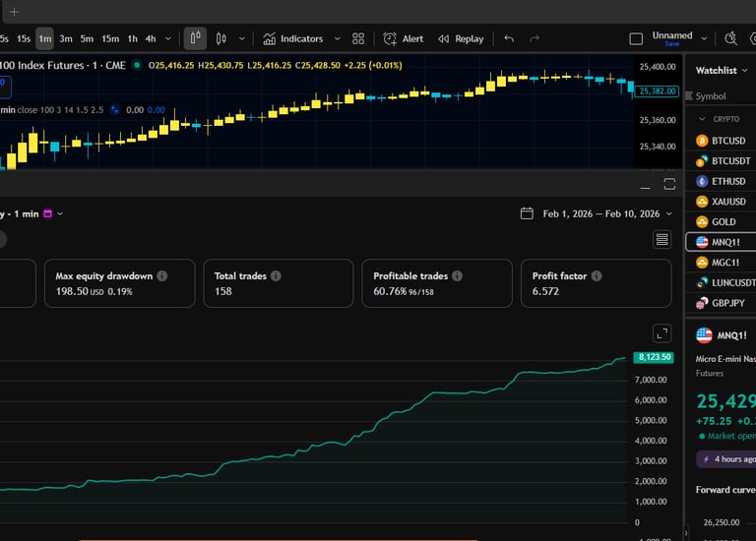Select MGC1! in the watchlist
This screenshot has height=541, width=756.
coord(721,263)
